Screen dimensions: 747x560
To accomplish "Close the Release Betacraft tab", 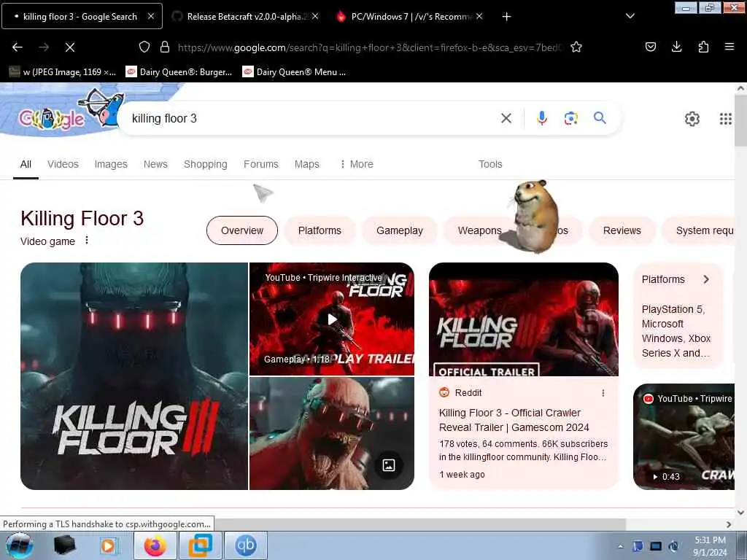I will [x=315, y=16].
